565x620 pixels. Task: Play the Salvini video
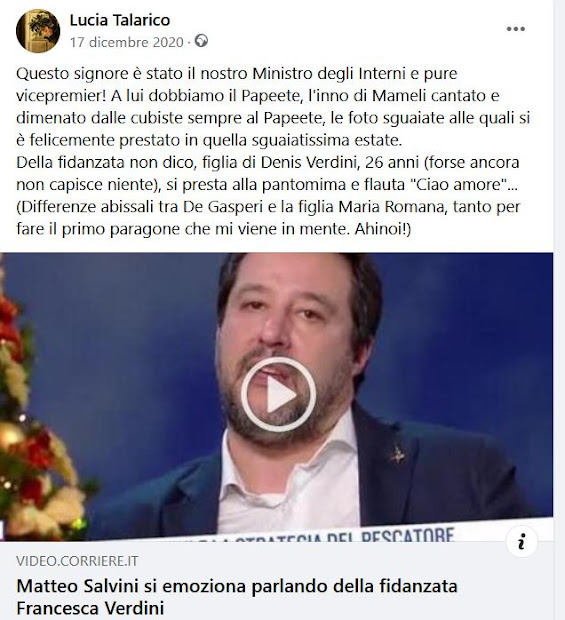pyautogui.click(x=278, y=394)
